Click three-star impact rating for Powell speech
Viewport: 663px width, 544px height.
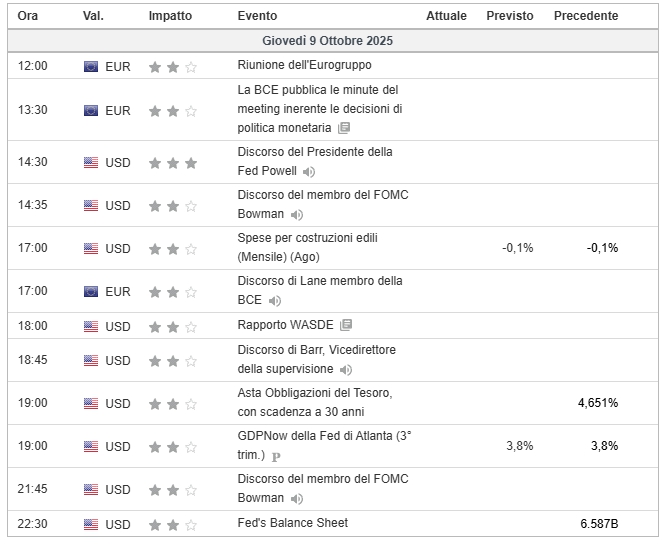coord(173,163)
